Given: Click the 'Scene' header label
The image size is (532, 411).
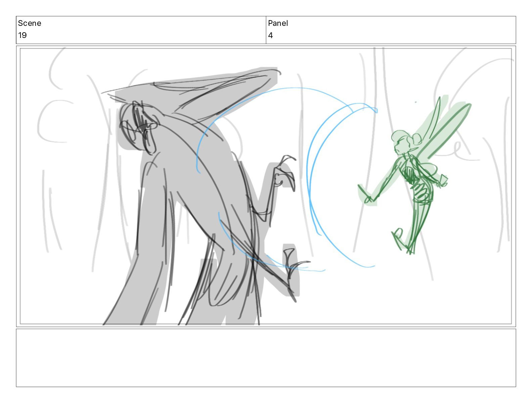Looking at the screenshot, I should click(x=30, y=23).
